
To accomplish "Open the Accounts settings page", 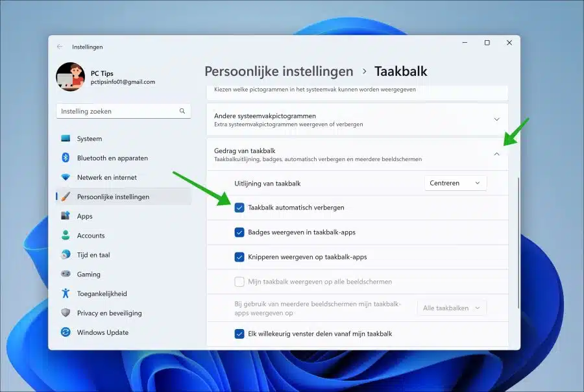I will [124, 236].
